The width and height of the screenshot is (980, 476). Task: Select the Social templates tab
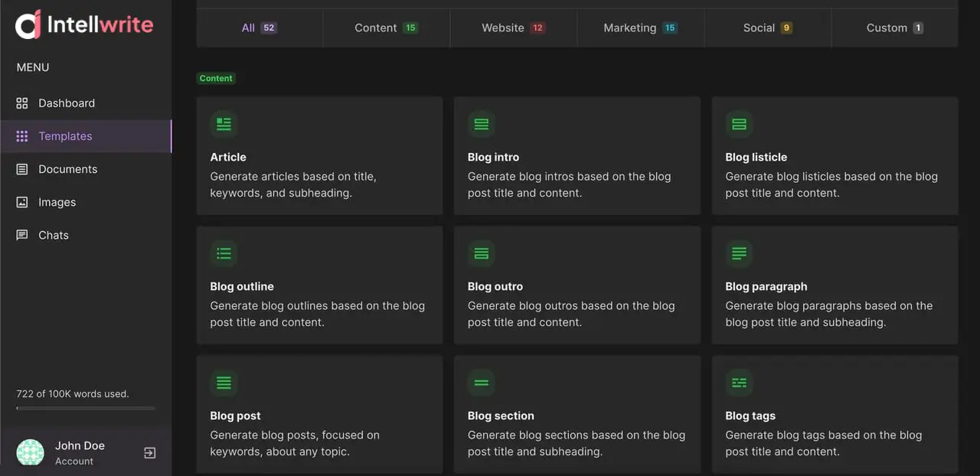(x=767, y=28)
